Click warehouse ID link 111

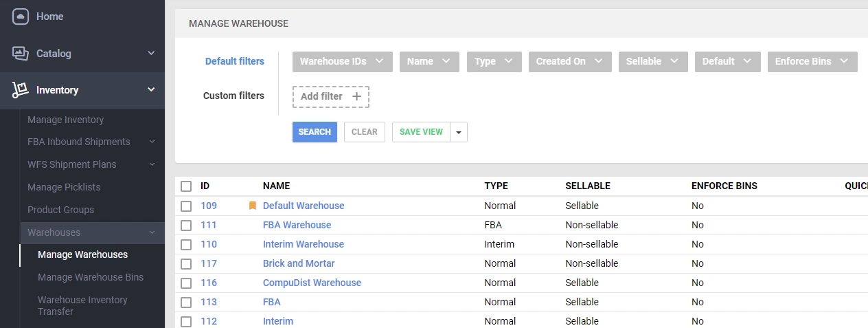tap(209, 225)
